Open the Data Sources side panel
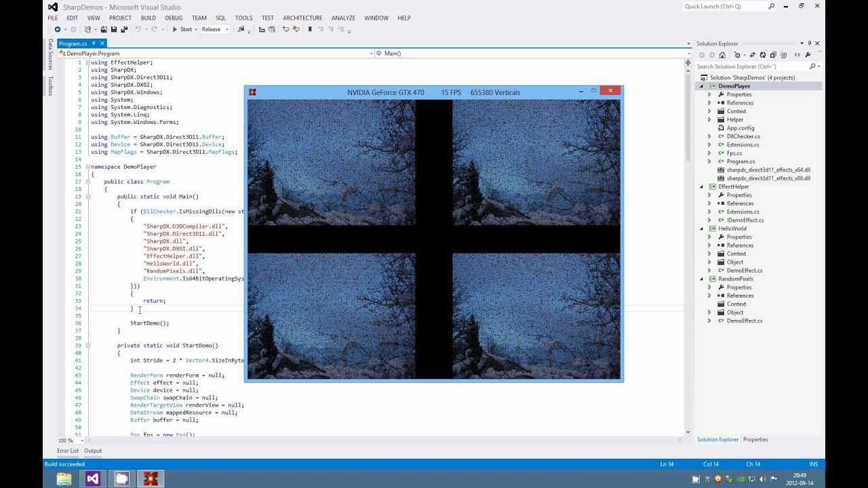Image resolution: width=868 pixels, height=488 pixels. pos(50,54)
